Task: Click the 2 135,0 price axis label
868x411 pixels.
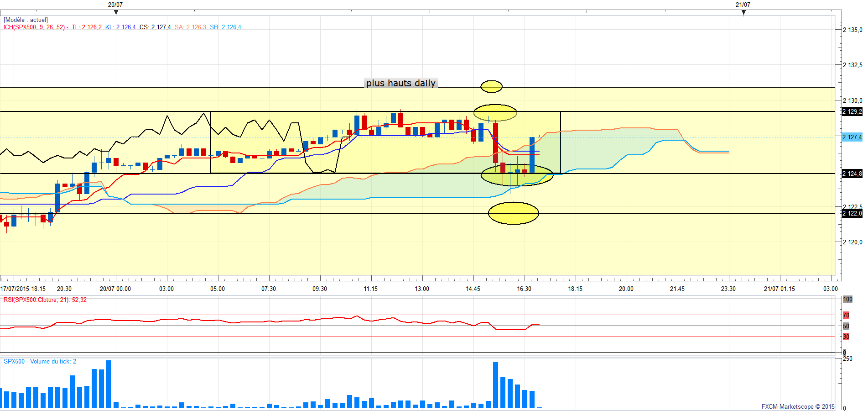Action: (x=853, y=30)
